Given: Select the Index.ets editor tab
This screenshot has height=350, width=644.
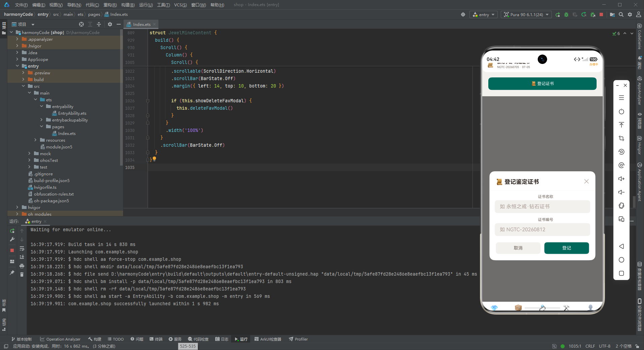Looking at the screenshot, I should tap(142, 24).
